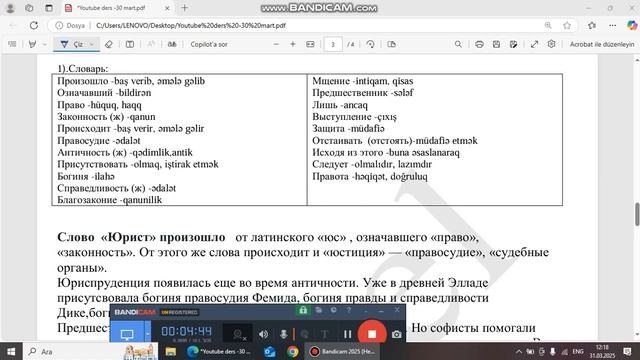Expand the Highlight tool color options
Viewport: 640px width, 360px height.
pos(44,44)
